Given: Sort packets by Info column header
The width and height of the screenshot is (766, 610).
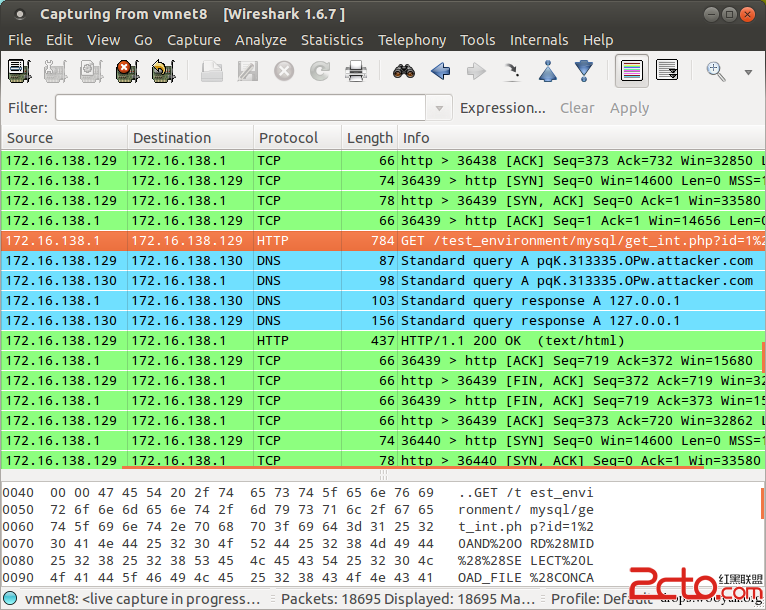Looking at the screenshot, I should pyautogui.click(x=581, y=138).
